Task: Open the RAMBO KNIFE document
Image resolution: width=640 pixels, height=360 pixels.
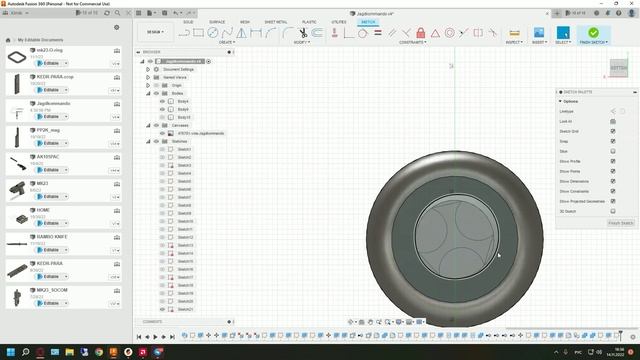Action: (x=52, y=237)
